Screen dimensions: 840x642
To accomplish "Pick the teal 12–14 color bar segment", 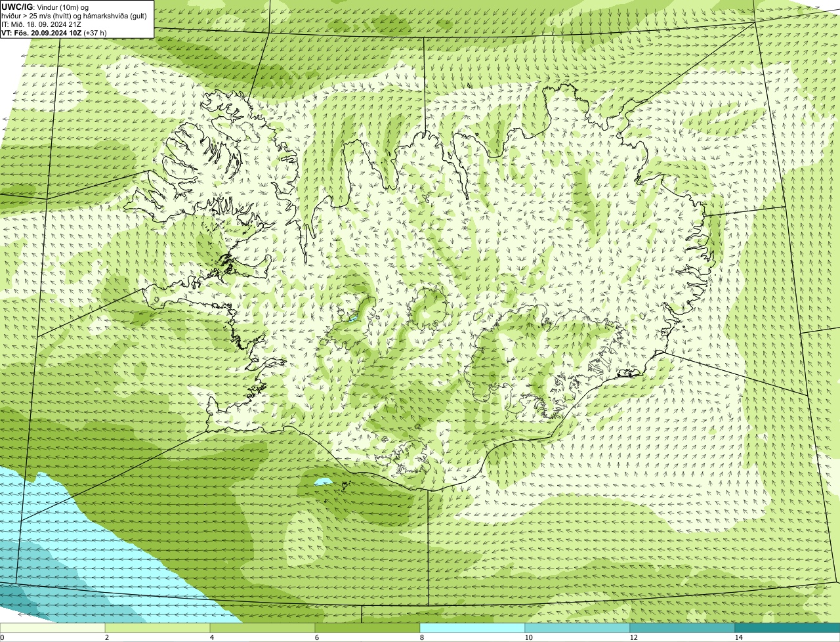I will coord(682,628).
